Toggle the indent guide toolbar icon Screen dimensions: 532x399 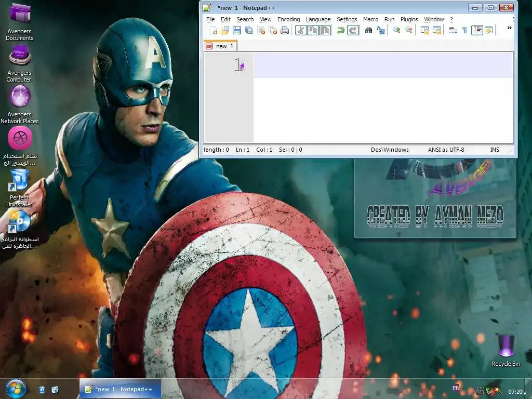[x=477, y=31]
